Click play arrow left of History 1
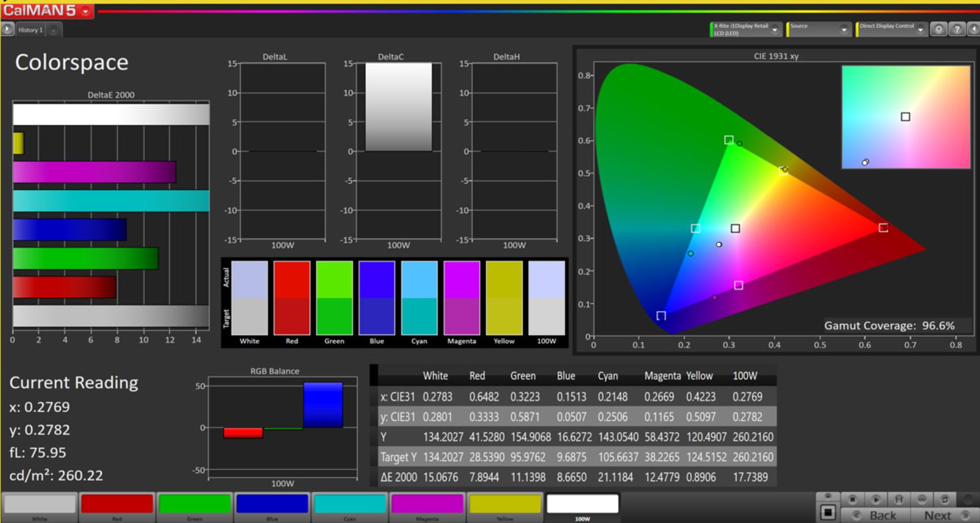 click(x=7, y=30)
